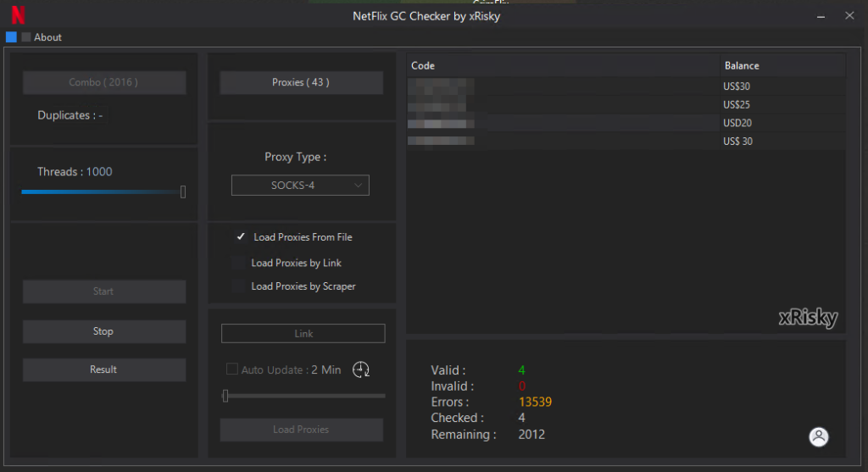The image size is (868, 472).
Task: Click into the Link input field
Action: (x=303, y=334)
